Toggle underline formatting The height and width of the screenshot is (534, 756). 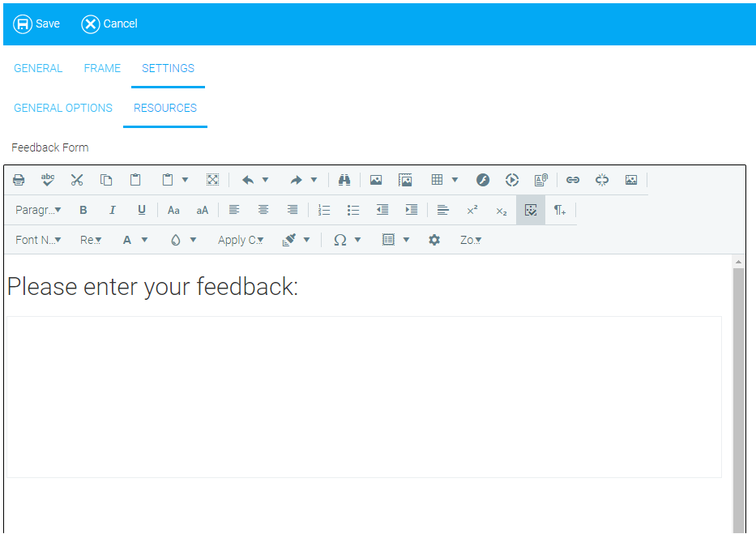(x=142, y=210)
